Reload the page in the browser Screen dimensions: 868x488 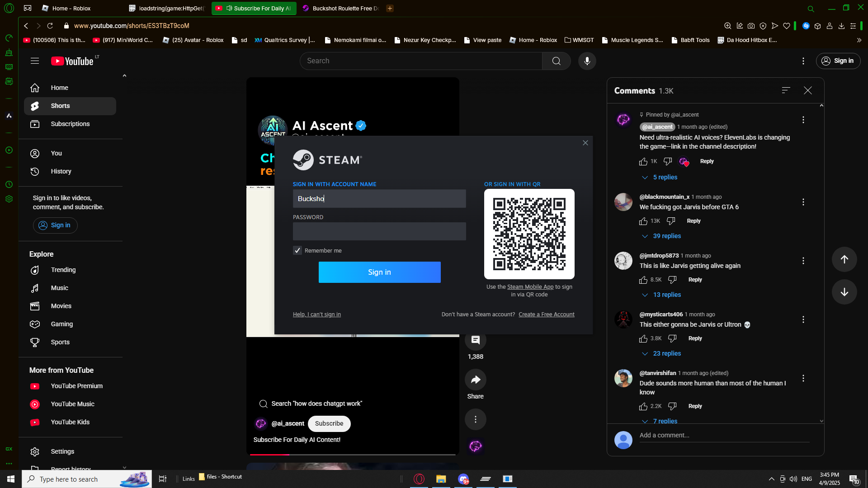50,26
